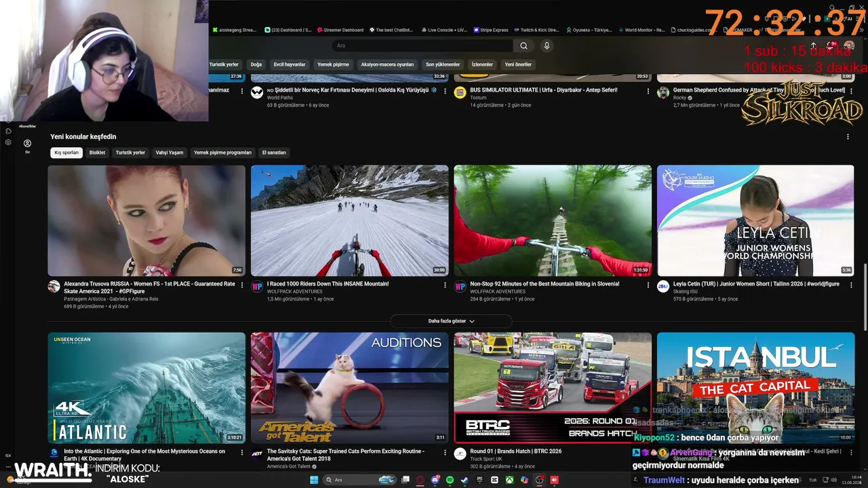This screenshot has width=868, height=488.
Task: Select 'Turistik yerler' chip under Yeni konular
Action: pos(130,152)
